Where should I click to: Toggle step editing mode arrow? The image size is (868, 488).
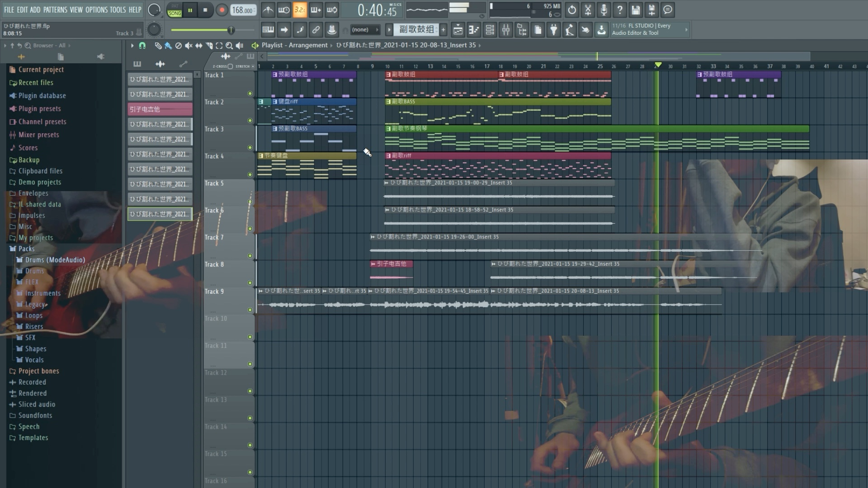click(284, 30)
